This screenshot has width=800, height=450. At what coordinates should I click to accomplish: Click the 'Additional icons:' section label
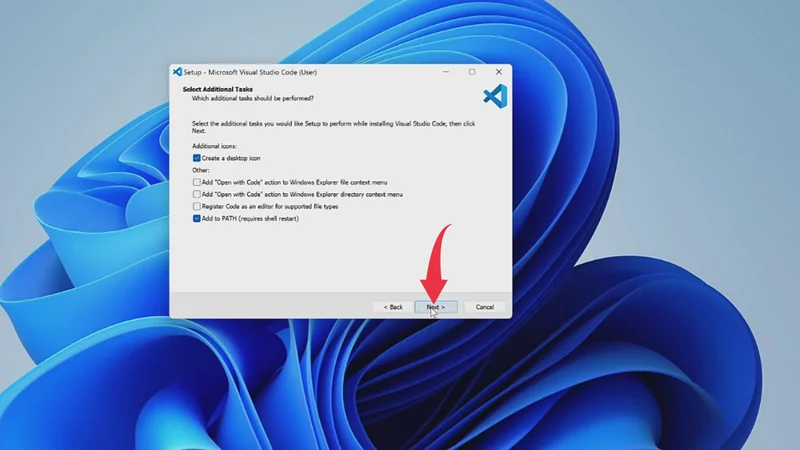tap(213, 146)
